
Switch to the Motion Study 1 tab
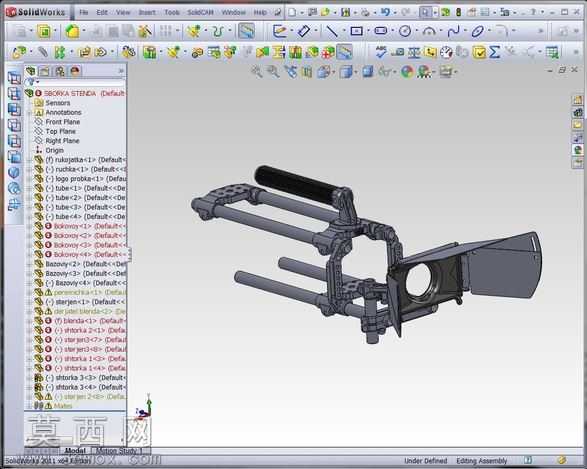pyautogui.click(x=119, y=451)
